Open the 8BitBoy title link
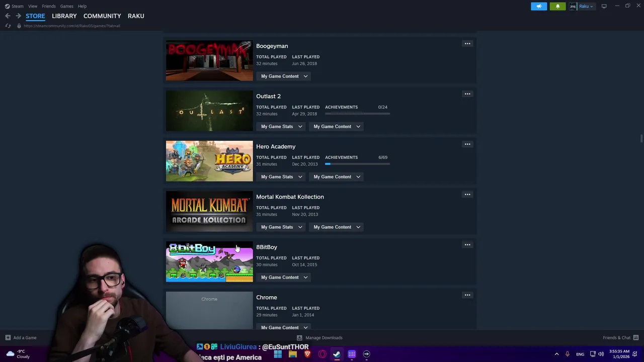Screen dimensions: 644x362 (x=267, y=247)
